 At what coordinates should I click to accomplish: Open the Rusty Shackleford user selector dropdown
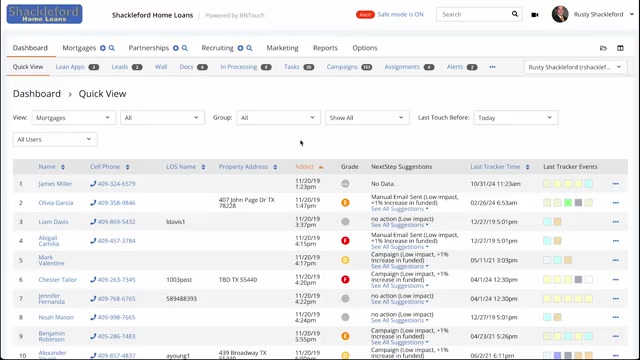point(576,67)
